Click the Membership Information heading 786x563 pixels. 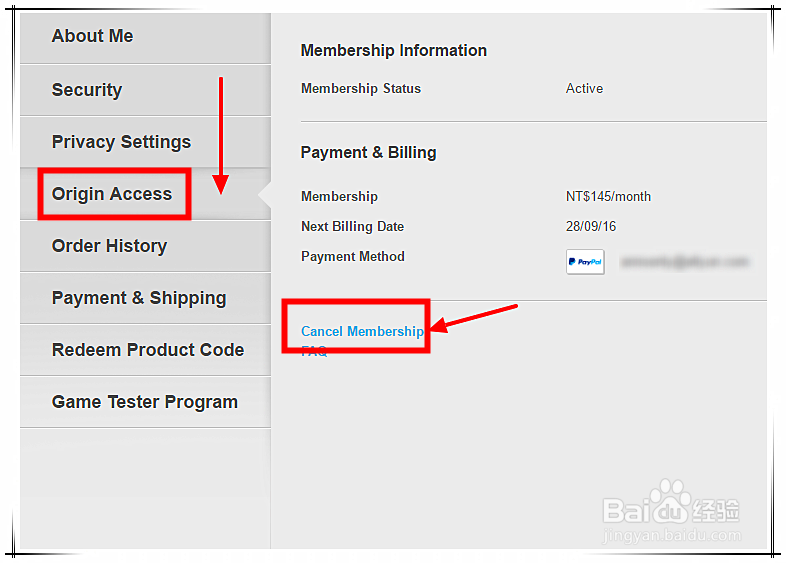click(394, 50)
